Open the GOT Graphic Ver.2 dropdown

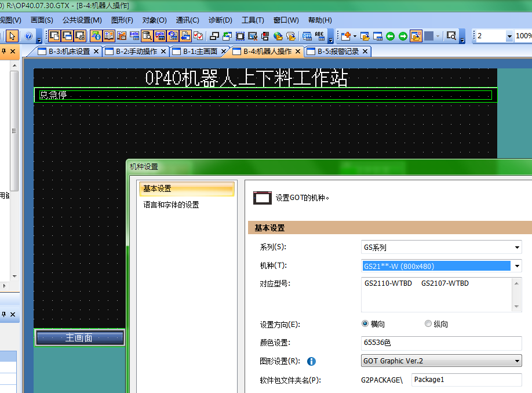517,361
